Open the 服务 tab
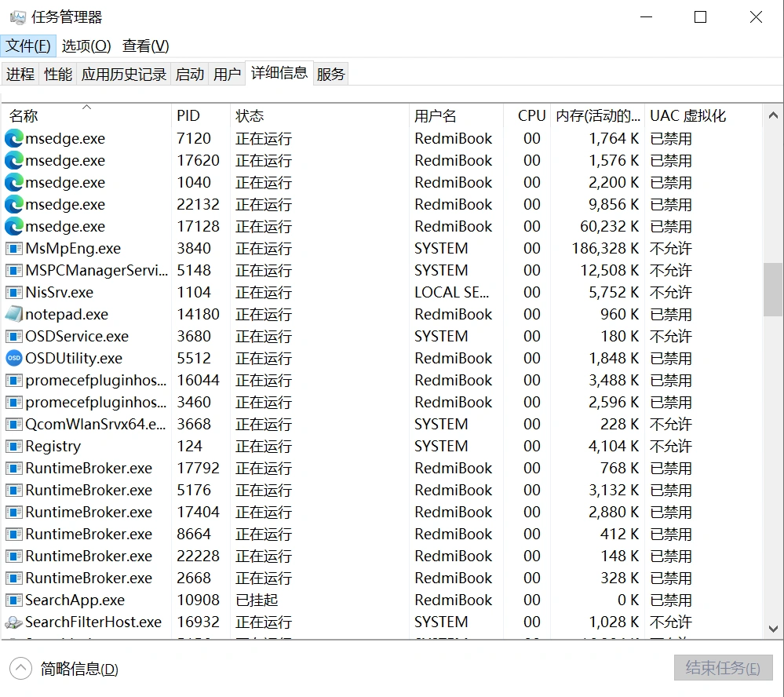The width and height of the screenshot is (784, 697). coord(330,74)
